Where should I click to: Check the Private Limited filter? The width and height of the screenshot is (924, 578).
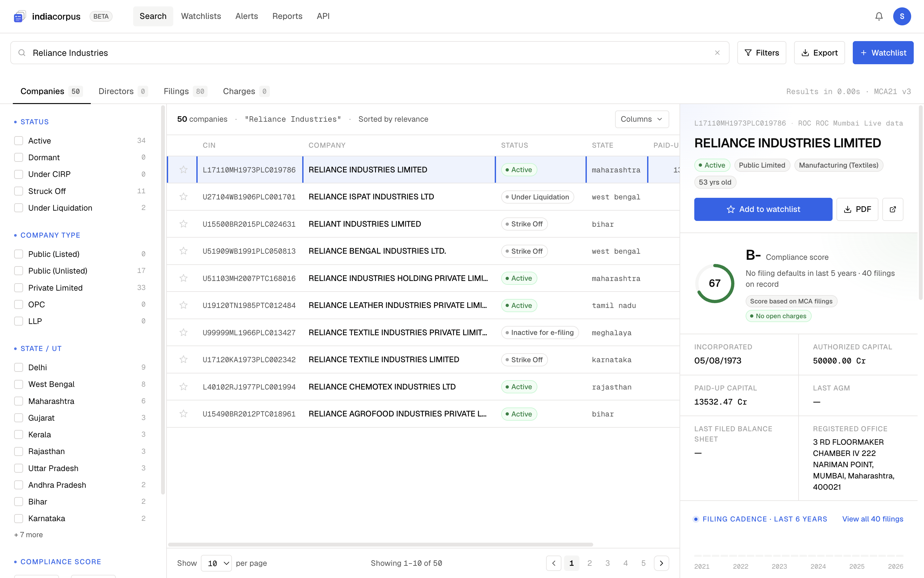19,288
